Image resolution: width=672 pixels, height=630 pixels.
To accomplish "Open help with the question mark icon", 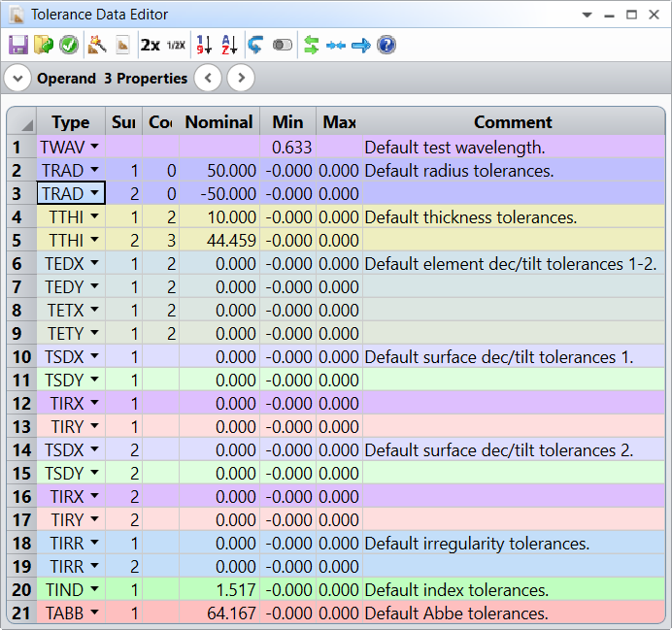I will pyautogui.click(x=386, y=45).
